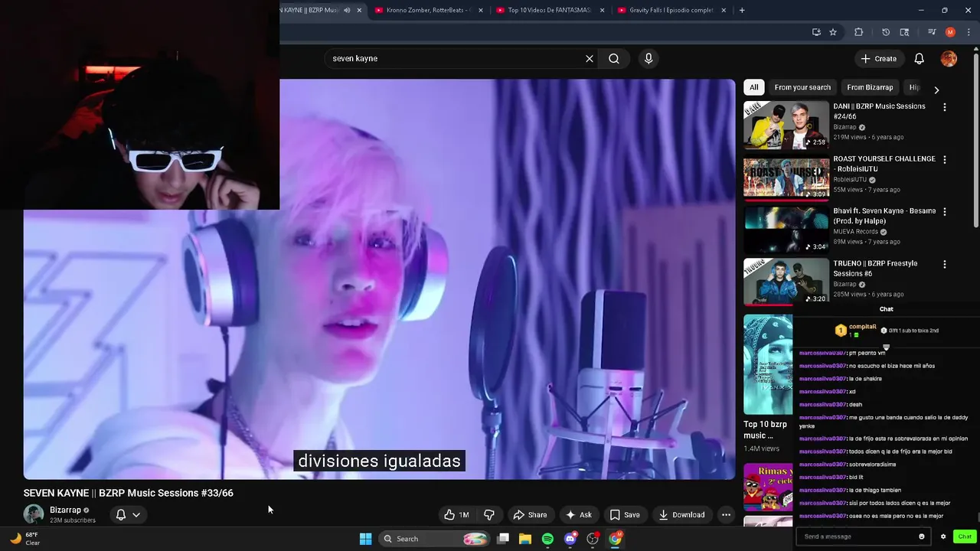Open Top 10 bzrp music thumbnail
980x551 pixels.
coord(768,364)
